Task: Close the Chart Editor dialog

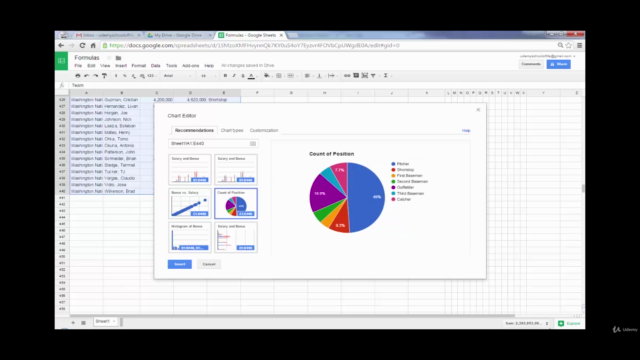Action: [478, 110]
